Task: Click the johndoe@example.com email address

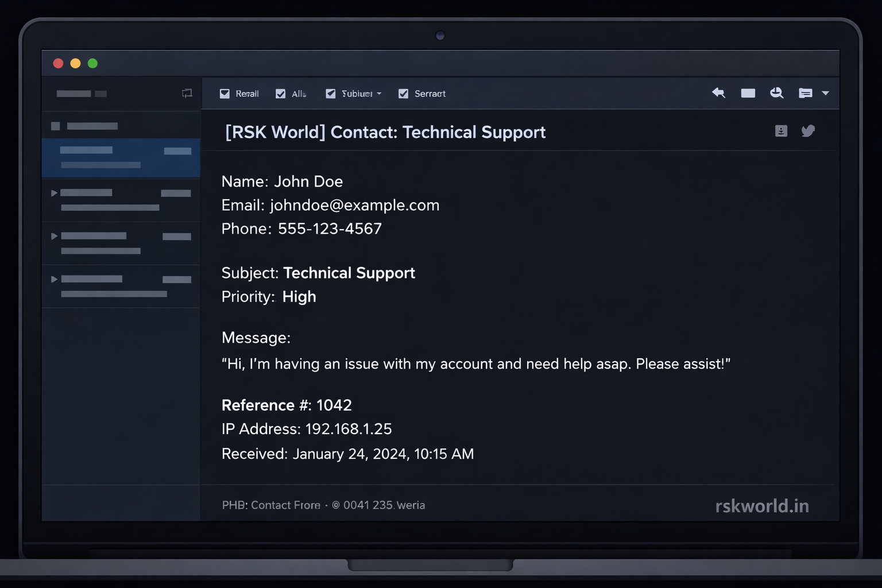Action: click(354, 205)
